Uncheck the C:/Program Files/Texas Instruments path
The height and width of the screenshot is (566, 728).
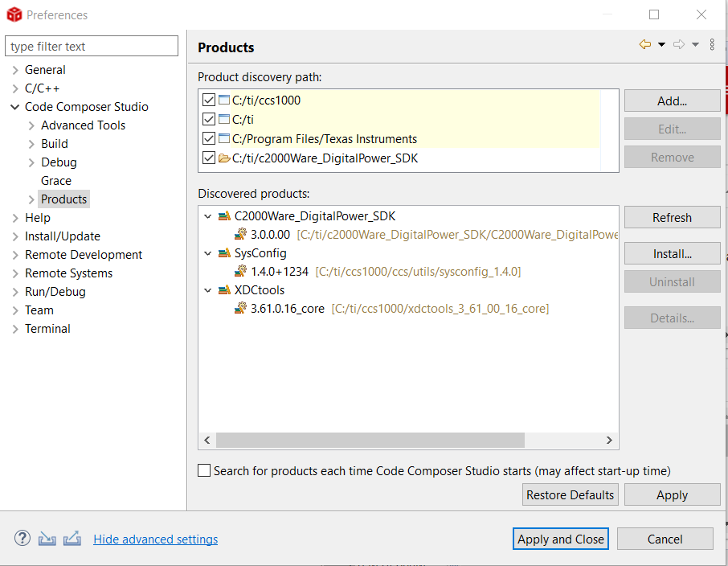[x=209, y=139]
